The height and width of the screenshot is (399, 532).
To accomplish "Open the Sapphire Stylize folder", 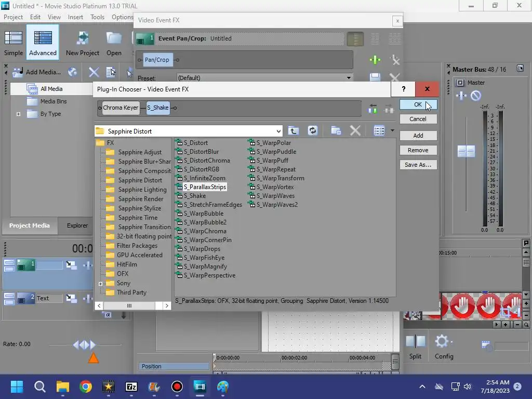I will coord(139,208).
